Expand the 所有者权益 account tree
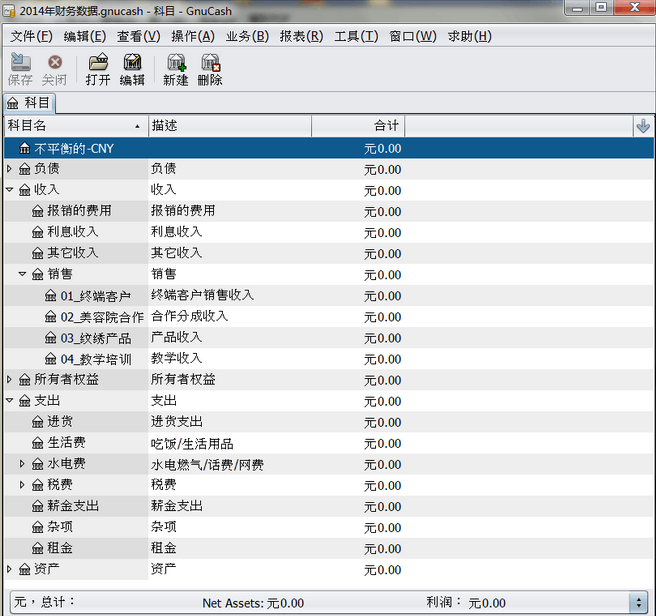656x616 pixels. pyautogui.click(x=9, y=380)
